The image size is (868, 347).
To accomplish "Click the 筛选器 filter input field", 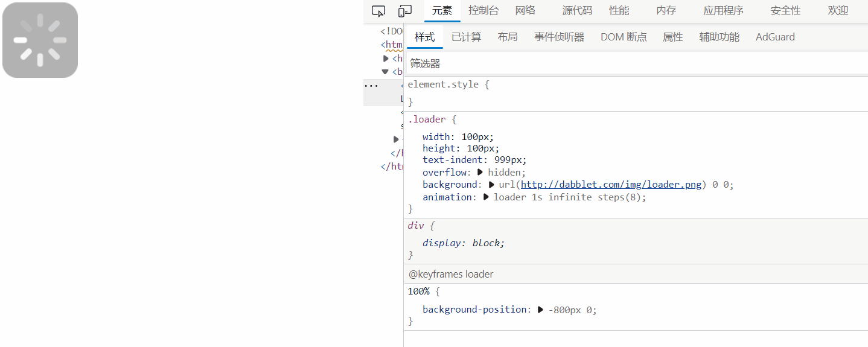I will click(634, 63).
